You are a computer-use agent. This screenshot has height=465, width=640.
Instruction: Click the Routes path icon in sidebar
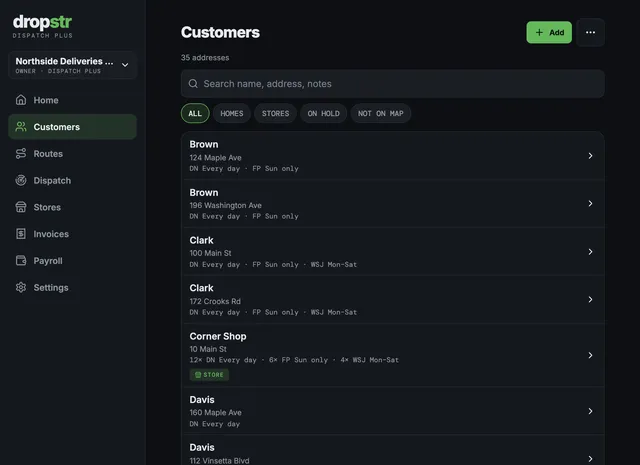[21, 154]
